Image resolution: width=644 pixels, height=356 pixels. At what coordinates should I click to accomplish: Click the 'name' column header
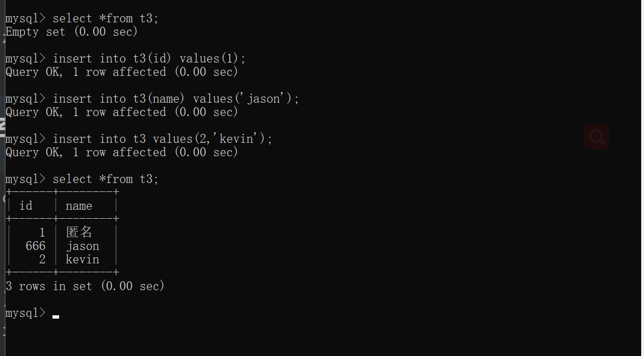point(79,206)
